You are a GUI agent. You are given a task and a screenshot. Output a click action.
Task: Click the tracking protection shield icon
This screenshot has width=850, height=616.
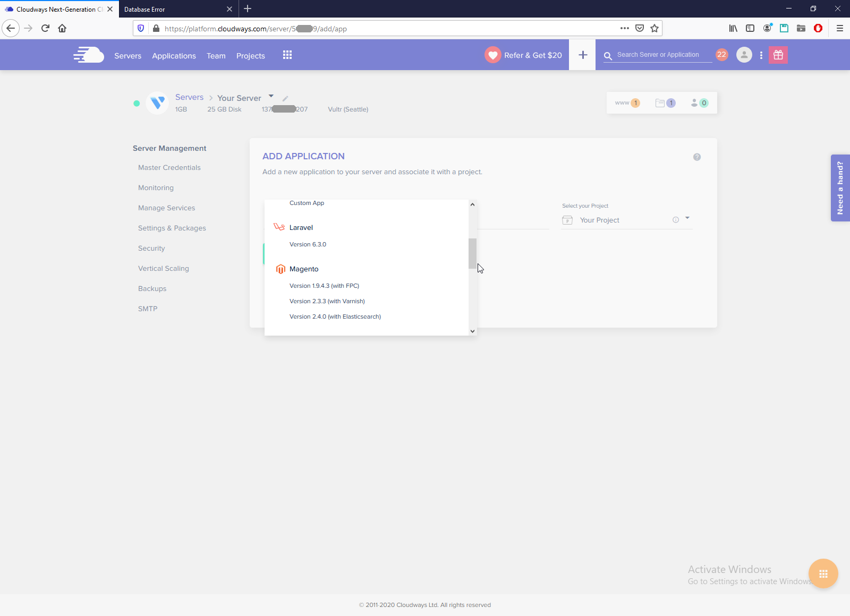coord(141,29)
